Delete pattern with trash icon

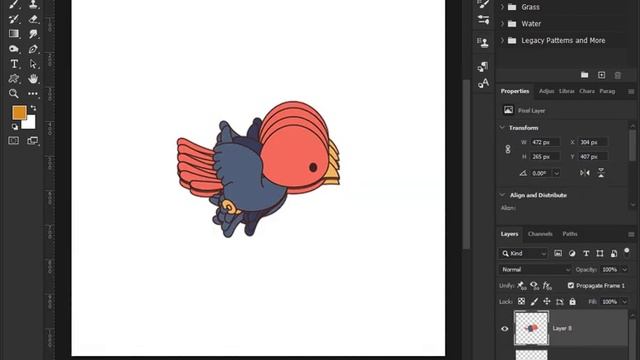(618, 75)
